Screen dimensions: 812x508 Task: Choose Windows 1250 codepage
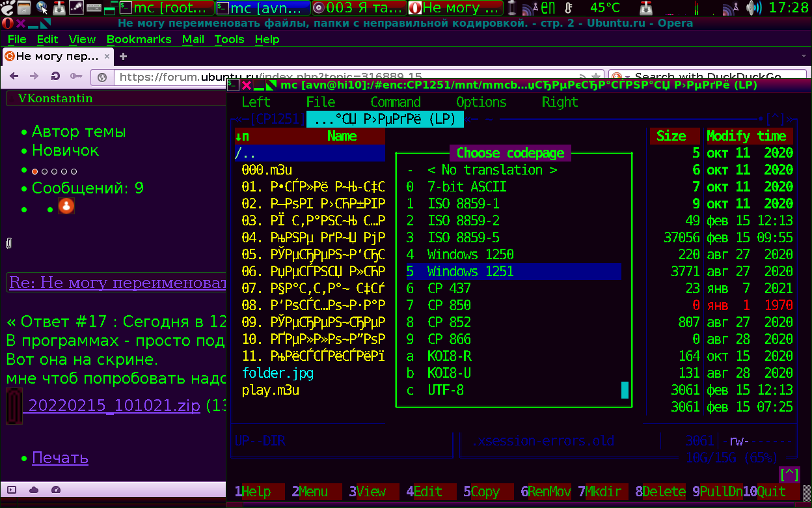(x=513, y=255)
